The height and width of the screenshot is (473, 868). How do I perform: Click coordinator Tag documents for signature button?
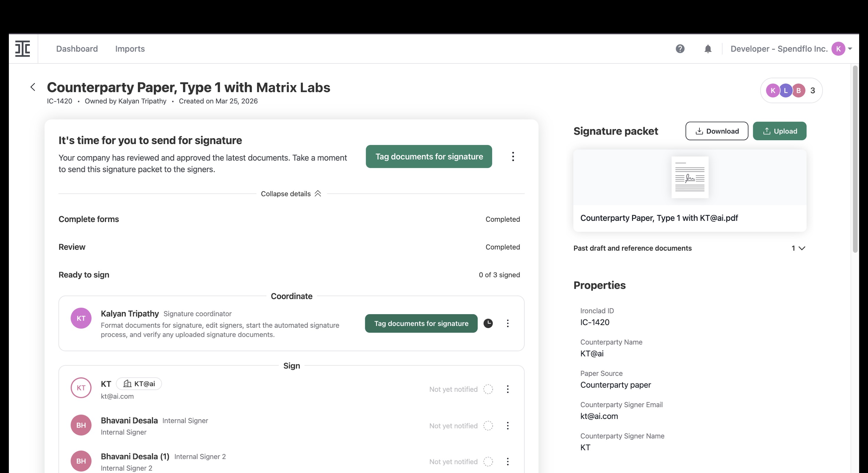(421, 323)
